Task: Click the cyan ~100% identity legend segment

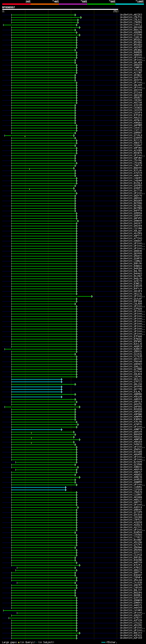Action: tap(130, 4)
